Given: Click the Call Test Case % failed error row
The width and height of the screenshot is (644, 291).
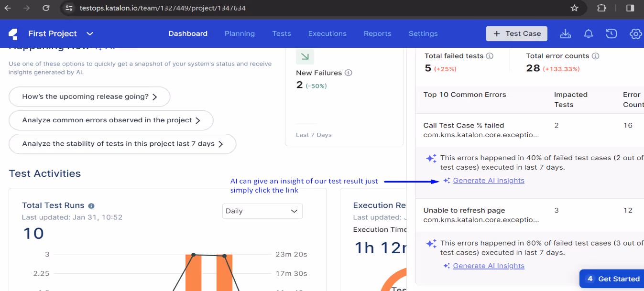Looking at the screenshot, I should [530, 130].
